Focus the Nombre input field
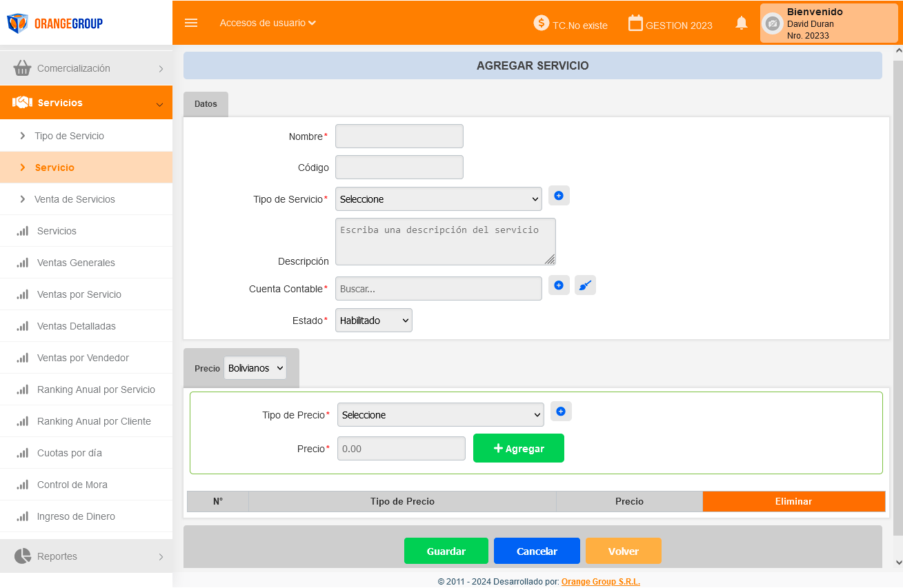Screen dimensions: 903x588 click(x=399, y=136)
